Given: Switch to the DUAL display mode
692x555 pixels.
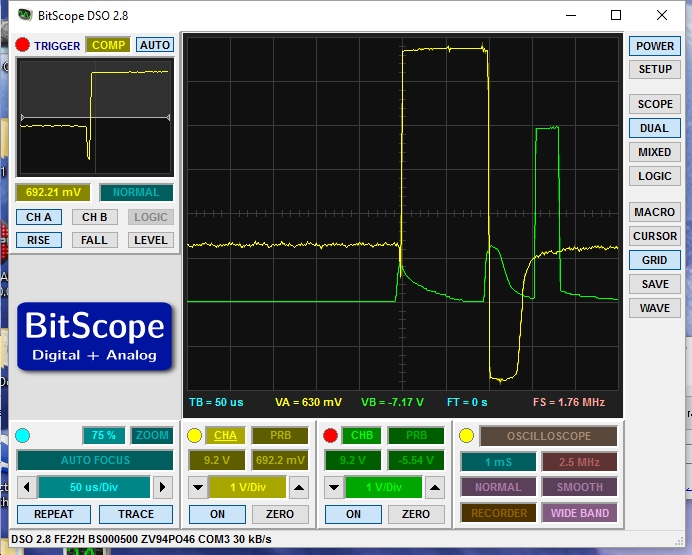Looking at the screenshot, I should 654,128.
